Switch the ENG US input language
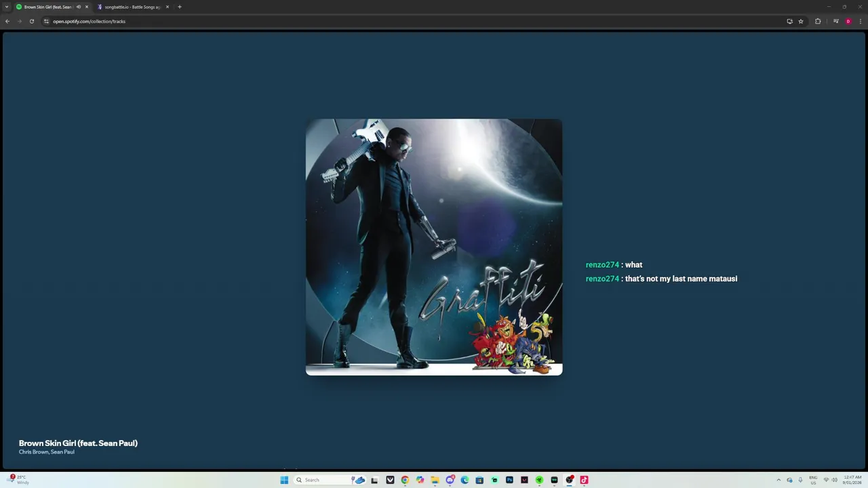This screenshot has width=868, height=488. pyautogui.click(x=813, y=480)
